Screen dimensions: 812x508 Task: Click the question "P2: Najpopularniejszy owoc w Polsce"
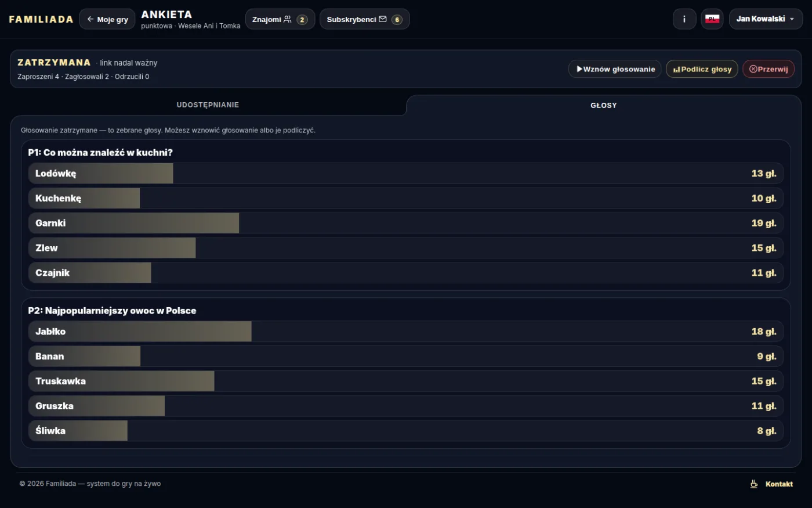pyautogui.click(x=112, y=311)
